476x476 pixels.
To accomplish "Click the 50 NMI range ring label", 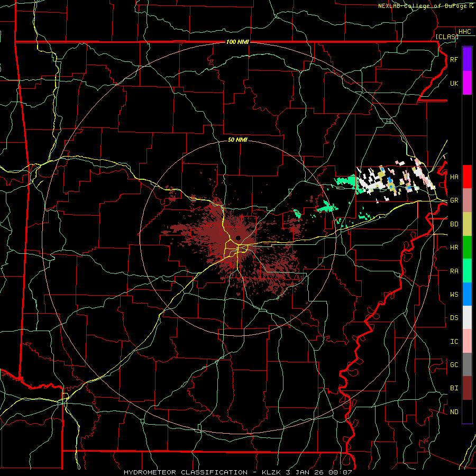I will (x=237, y=140).
